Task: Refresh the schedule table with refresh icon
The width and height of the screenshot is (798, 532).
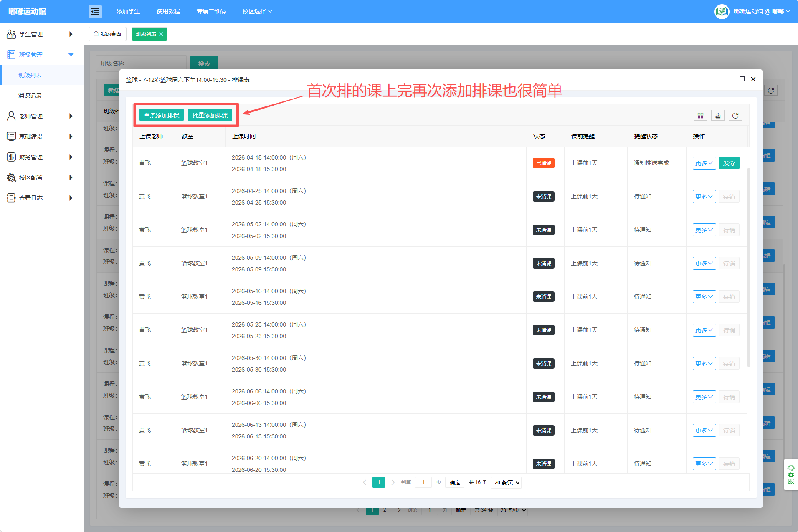Action: (735, 116)
